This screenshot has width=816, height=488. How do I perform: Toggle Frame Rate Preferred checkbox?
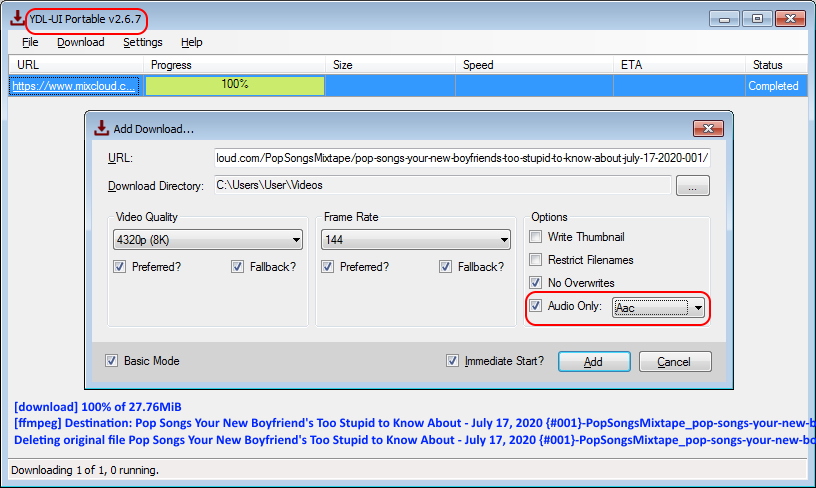click(327, 267)
